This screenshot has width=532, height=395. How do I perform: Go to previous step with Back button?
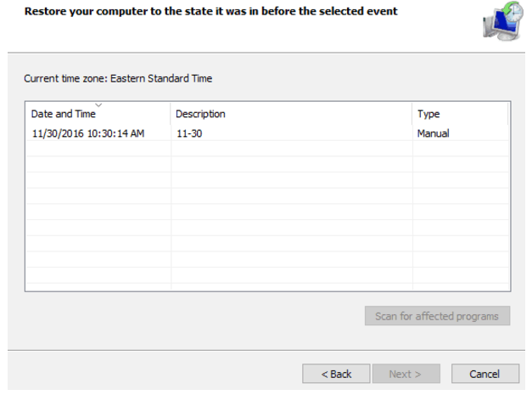[x=336, y=374]
